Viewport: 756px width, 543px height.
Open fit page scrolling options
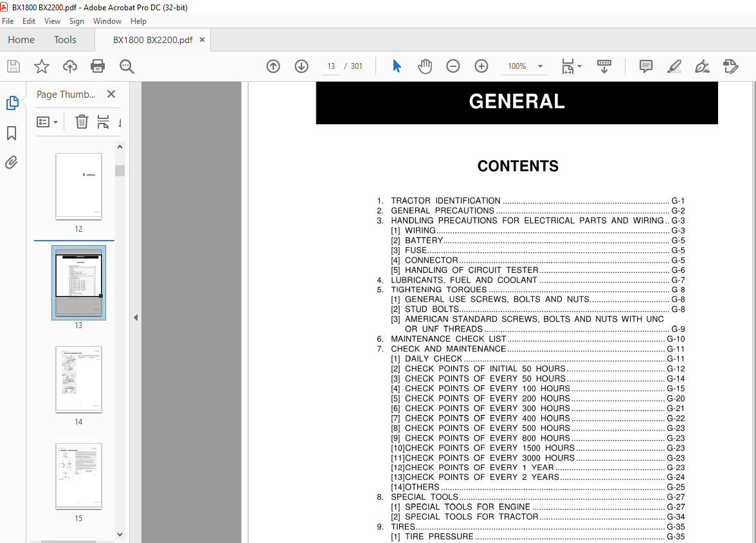568,66
